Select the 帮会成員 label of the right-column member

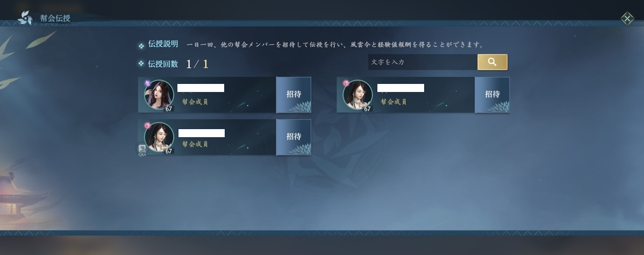(x=393, y=102)
